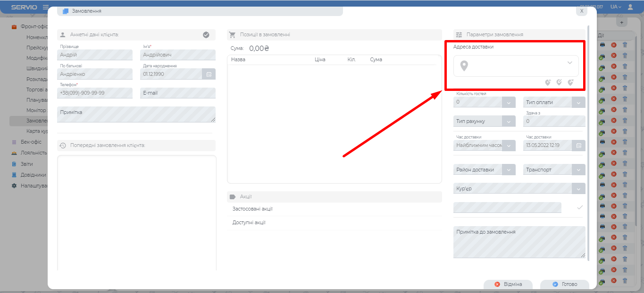This screenshot has height=293, width=644.
Task: Click the remove delivery address pin icon
Action: pos(570,82)
